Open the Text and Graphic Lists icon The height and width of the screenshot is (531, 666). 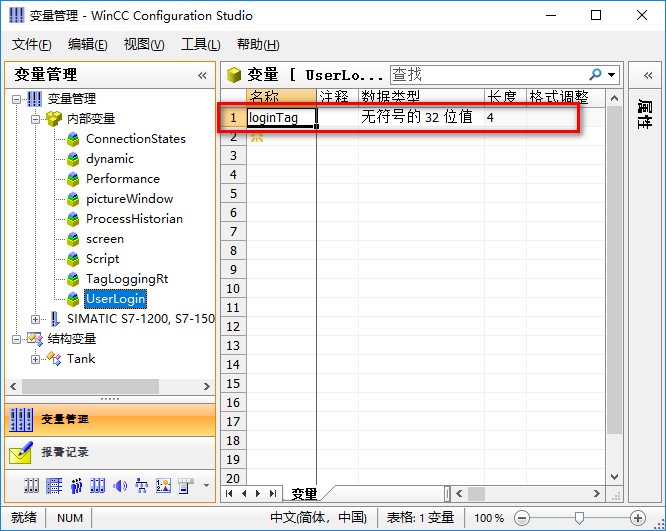pos(164,485)
